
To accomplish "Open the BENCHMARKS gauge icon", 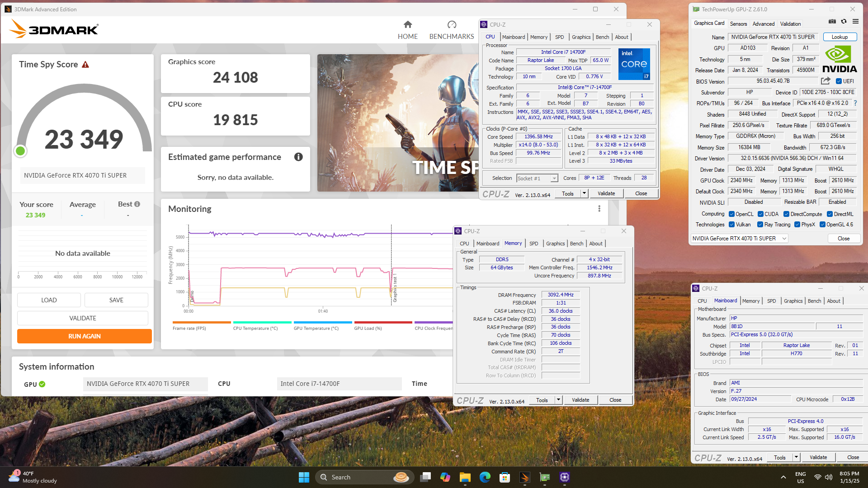I will pos(452,24).
